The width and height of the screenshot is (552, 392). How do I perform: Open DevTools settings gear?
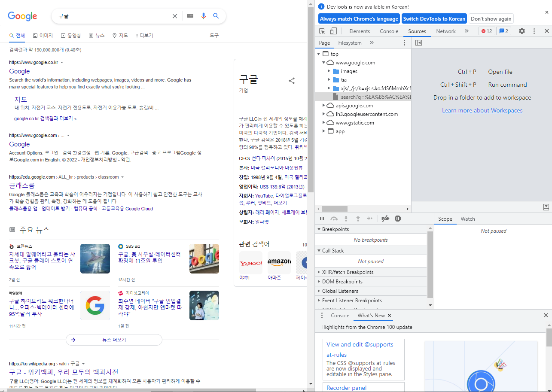point(522,31)
